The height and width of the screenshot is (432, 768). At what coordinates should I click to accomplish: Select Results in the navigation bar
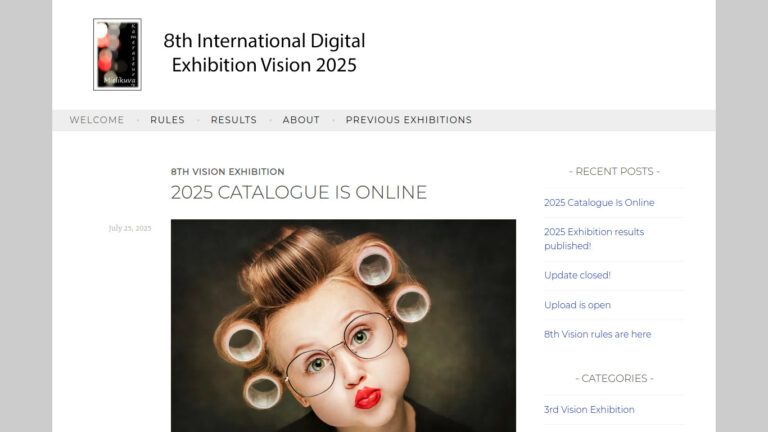coord(233,120)
